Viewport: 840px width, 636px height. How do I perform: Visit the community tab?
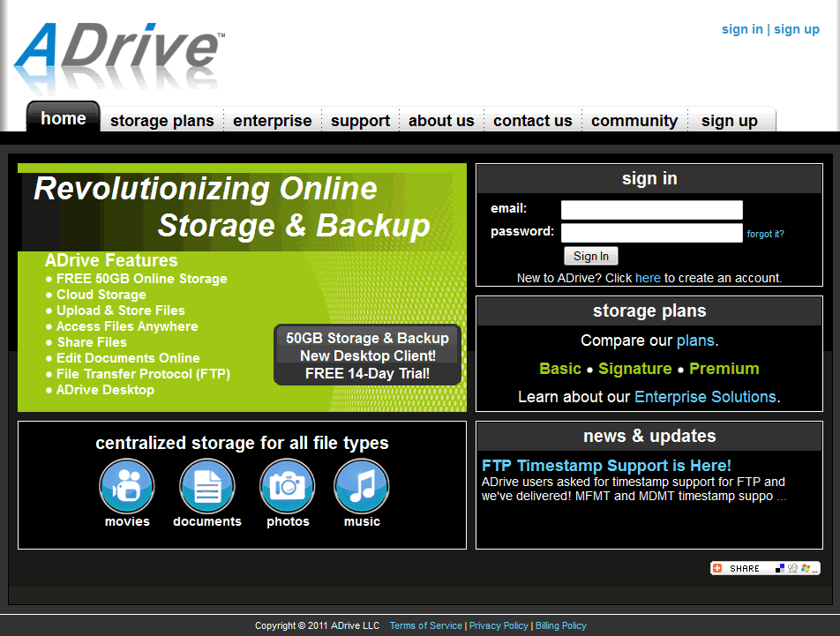click(634, 121)
